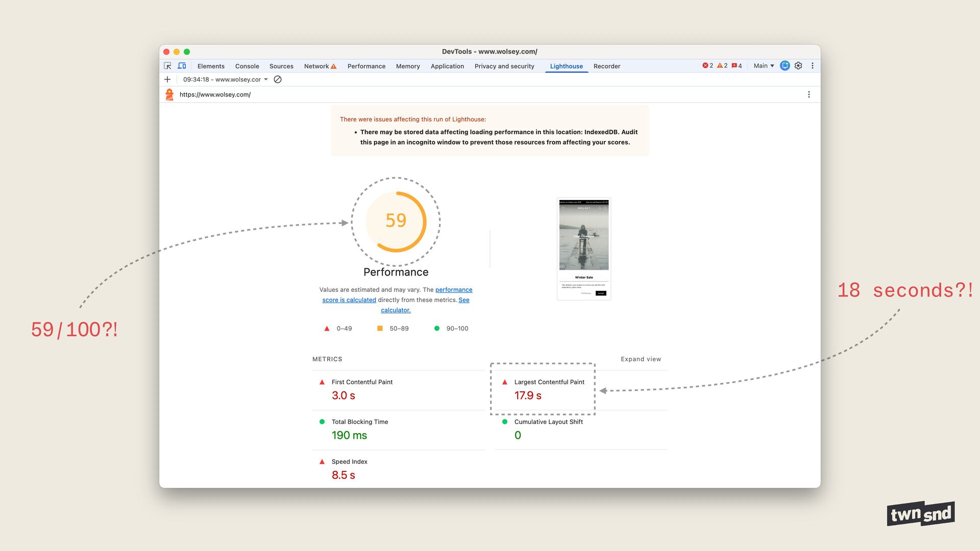Click the plus icon for new report
Image resolution: width=980 pixels, height=551 pixels.
167,80
